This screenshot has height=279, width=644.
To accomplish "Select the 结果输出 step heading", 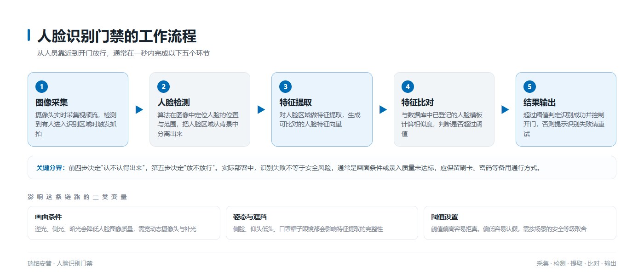I will pyautogui.click(x=540, y=102).
